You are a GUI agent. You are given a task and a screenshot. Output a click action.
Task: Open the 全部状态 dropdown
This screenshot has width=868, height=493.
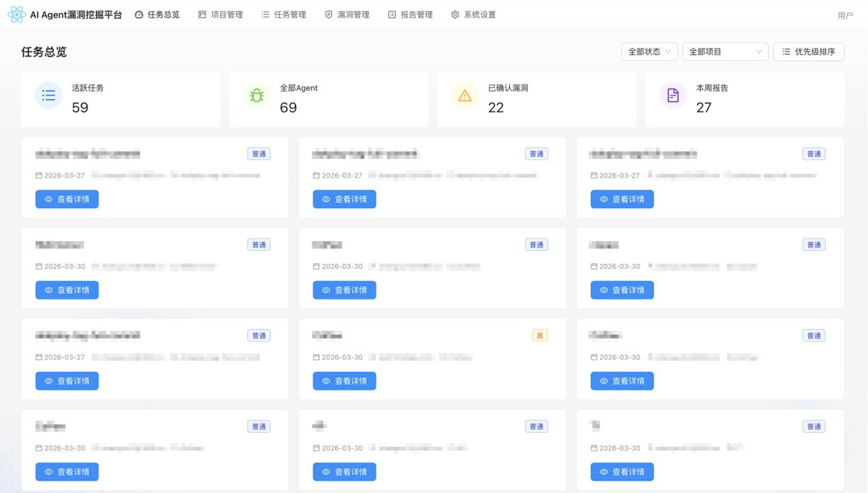649,52
